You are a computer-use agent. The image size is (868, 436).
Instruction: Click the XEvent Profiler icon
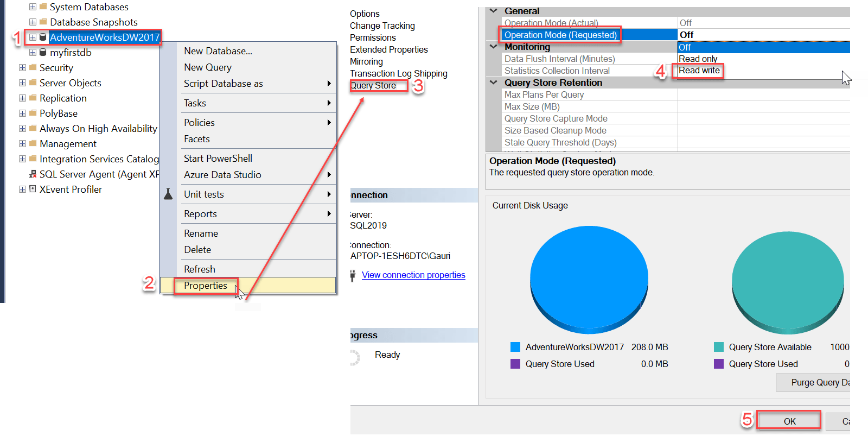coord(33,189)
